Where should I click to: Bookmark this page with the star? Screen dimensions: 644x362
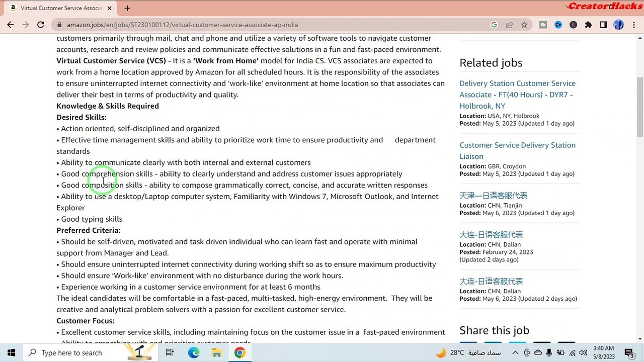click(x=524, y=25)
